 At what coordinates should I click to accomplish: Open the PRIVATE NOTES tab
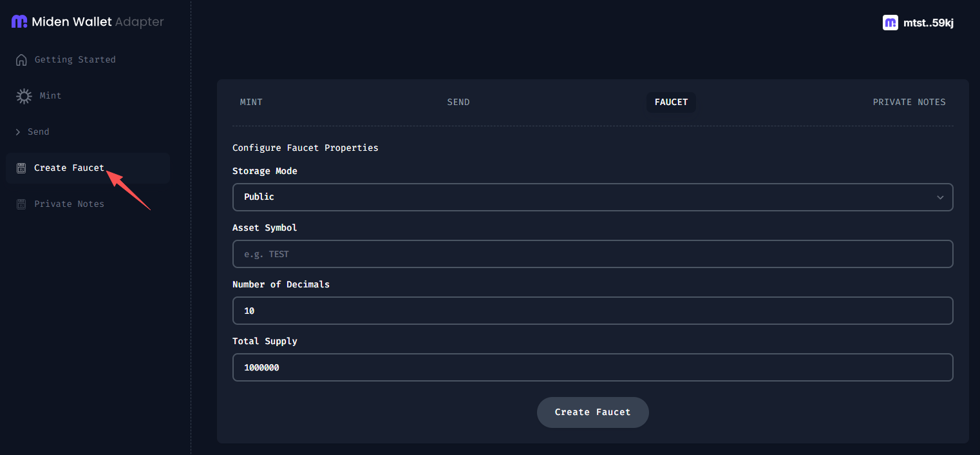pyautogui.click(x=909, y=102)
